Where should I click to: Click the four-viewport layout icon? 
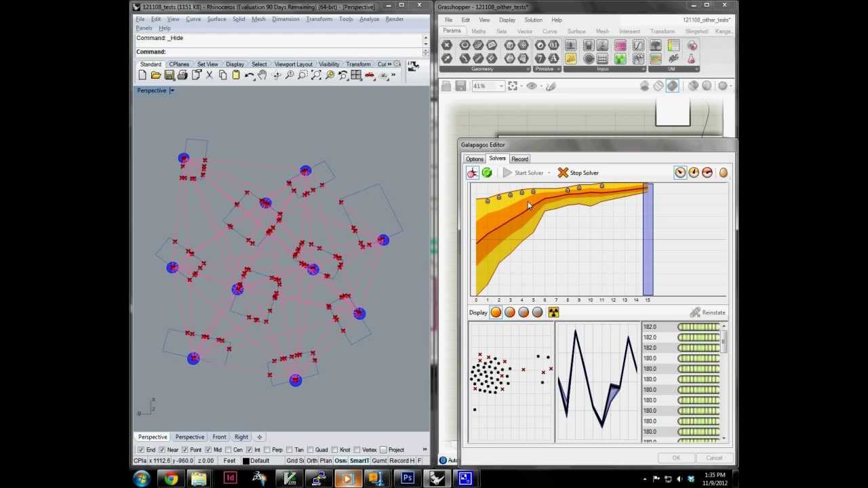pos(356,75)
